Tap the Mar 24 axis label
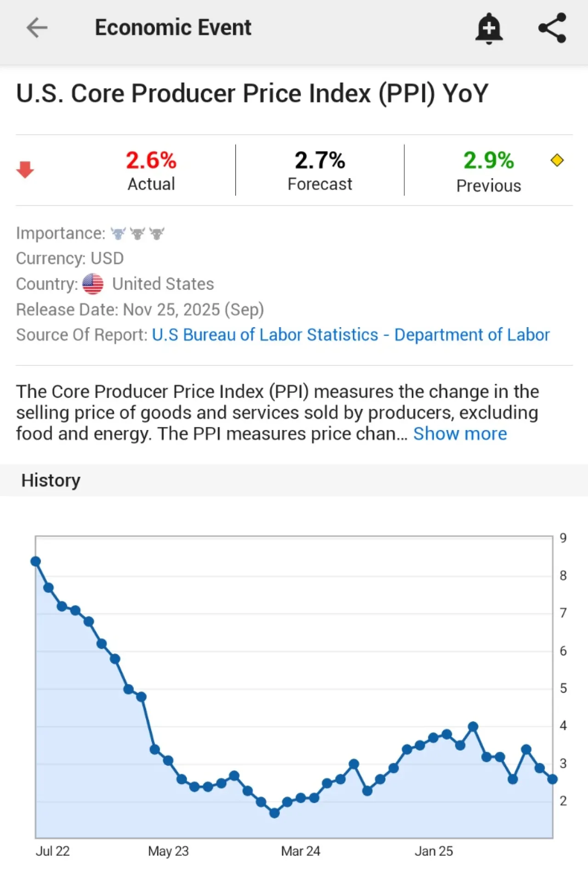Image resolution: width=588 pixels, height=871 pixels. [300, 851]
